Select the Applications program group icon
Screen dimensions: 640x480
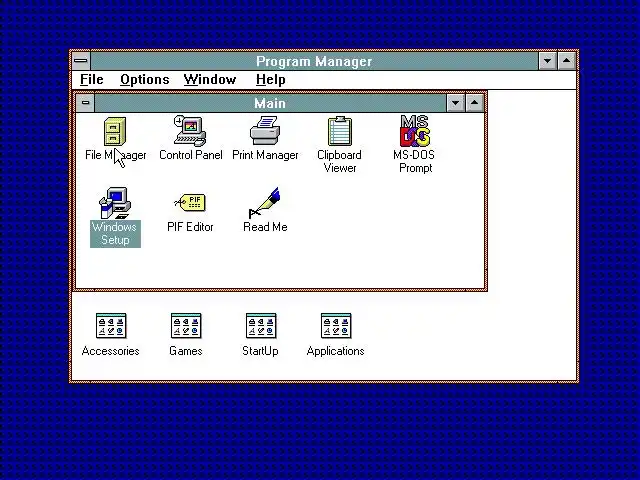tap(336, 326)
